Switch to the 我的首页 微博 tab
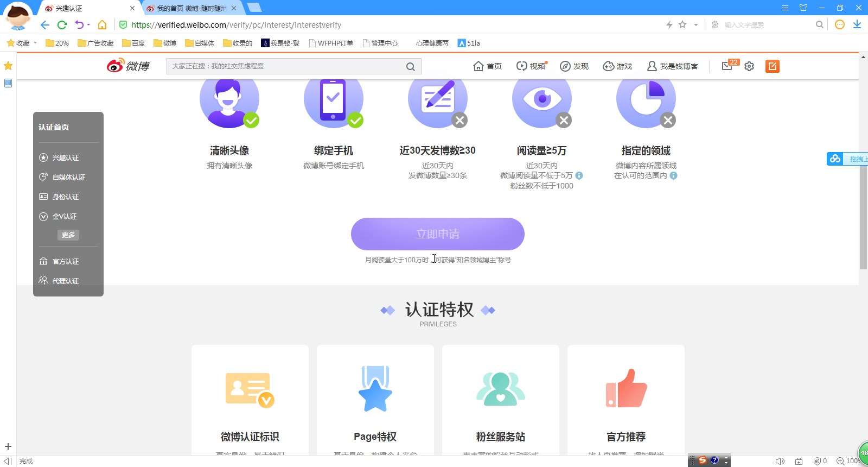868x467 pixels. [191, 8]
